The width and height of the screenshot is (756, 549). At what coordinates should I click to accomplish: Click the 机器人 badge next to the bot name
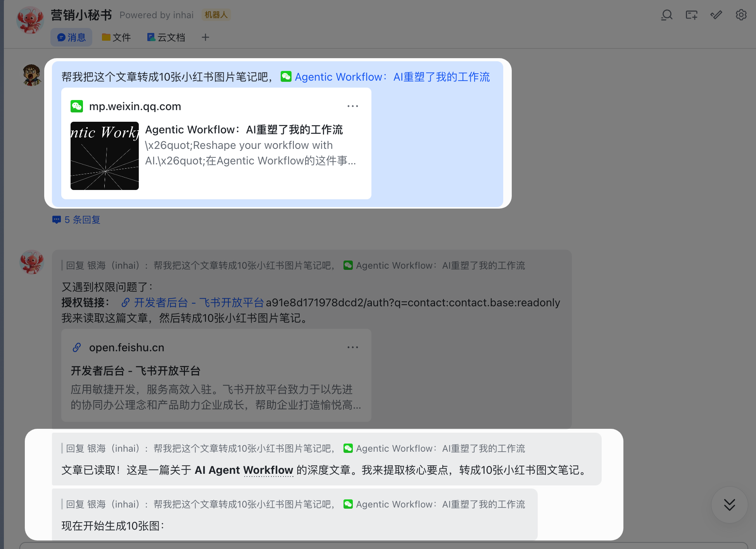tap(216, 14)
